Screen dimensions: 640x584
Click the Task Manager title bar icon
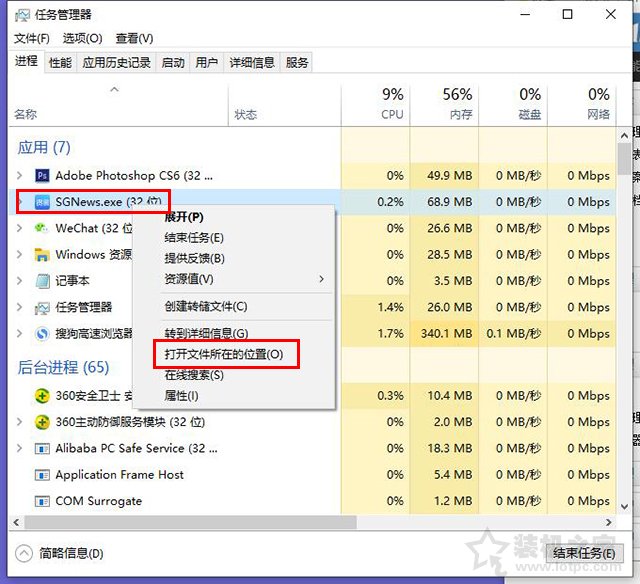[22, 16]
